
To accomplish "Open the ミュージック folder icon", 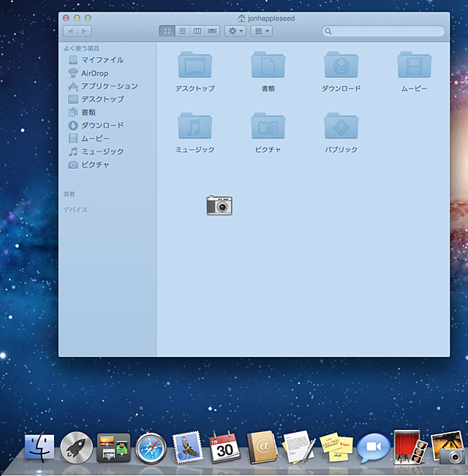I will [195, 126].
